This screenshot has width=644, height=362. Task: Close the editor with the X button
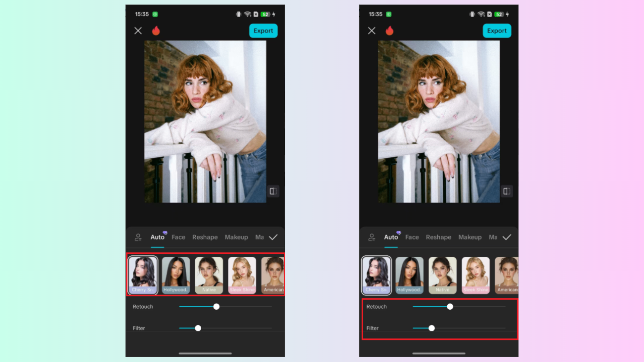pos(138,30)
